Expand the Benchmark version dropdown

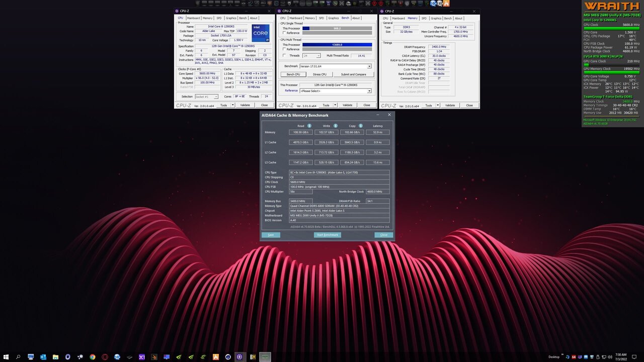pyautogui.click(x=369, y=66)
